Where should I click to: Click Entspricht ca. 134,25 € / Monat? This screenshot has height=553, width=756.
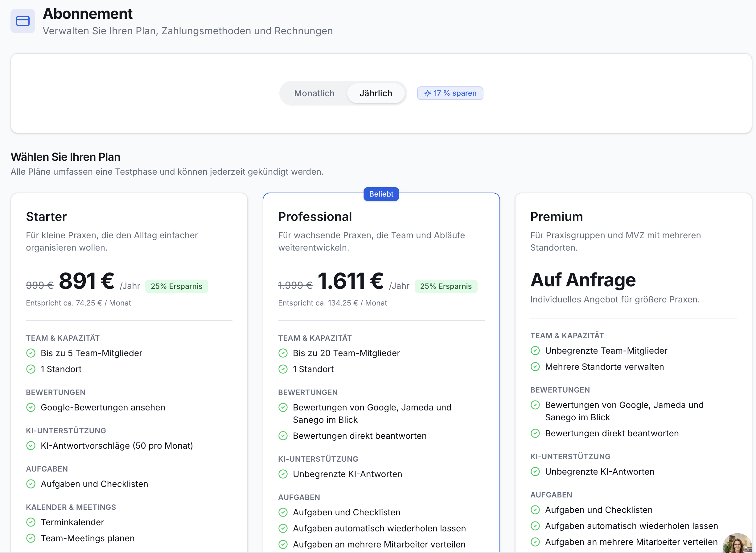(332, 303)
